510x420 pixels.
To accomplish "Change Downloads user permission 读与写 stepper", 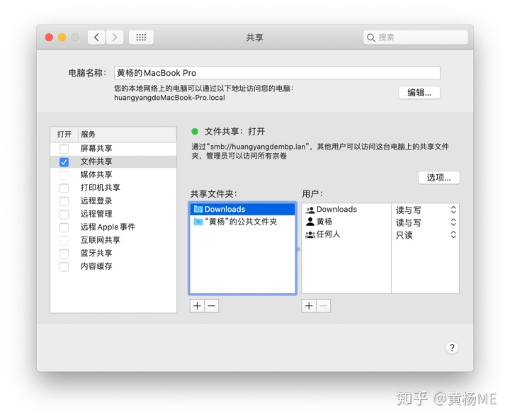I will (x=453, y=210).
